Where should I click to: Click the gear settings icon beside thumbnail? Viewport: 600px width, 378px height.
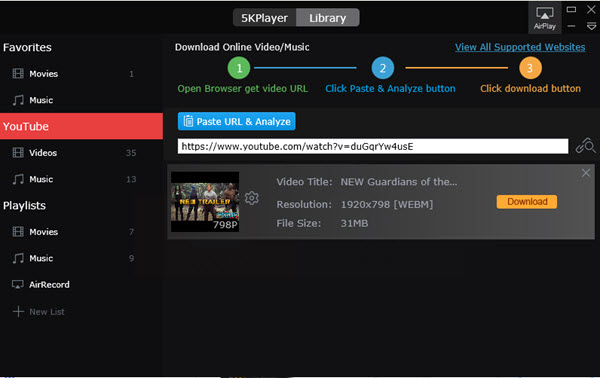tap(251, 198)
